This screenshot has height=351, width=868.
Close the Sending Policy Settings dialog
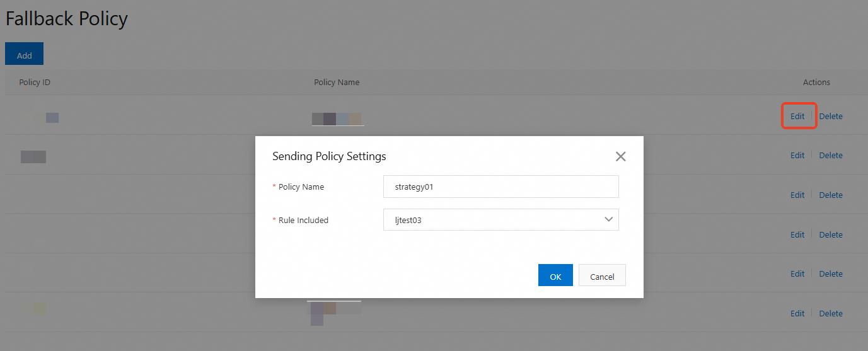[620, 156]
